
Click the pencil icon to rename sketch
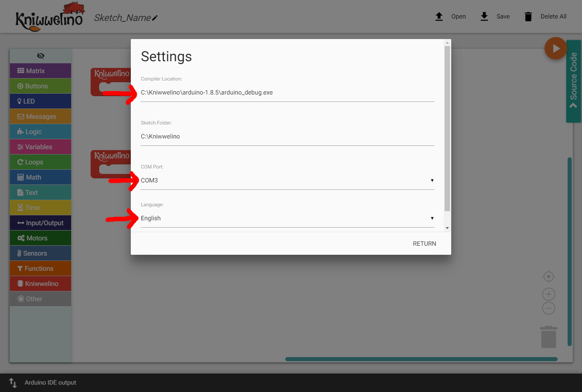point(155,18)
